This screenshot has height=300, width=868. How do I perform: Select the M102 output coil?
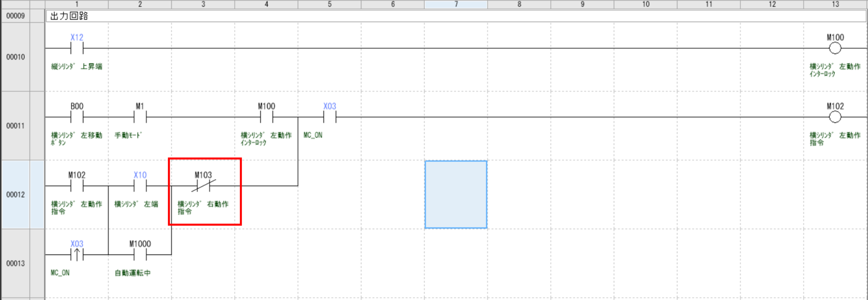click(x=835, y=117)
